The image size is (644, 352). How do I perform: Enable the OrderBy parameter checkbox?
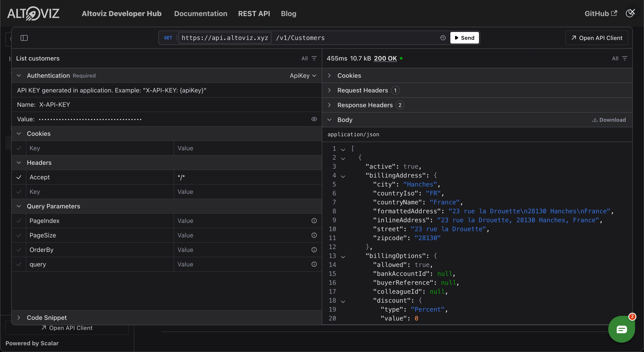[x=19, y=250]
